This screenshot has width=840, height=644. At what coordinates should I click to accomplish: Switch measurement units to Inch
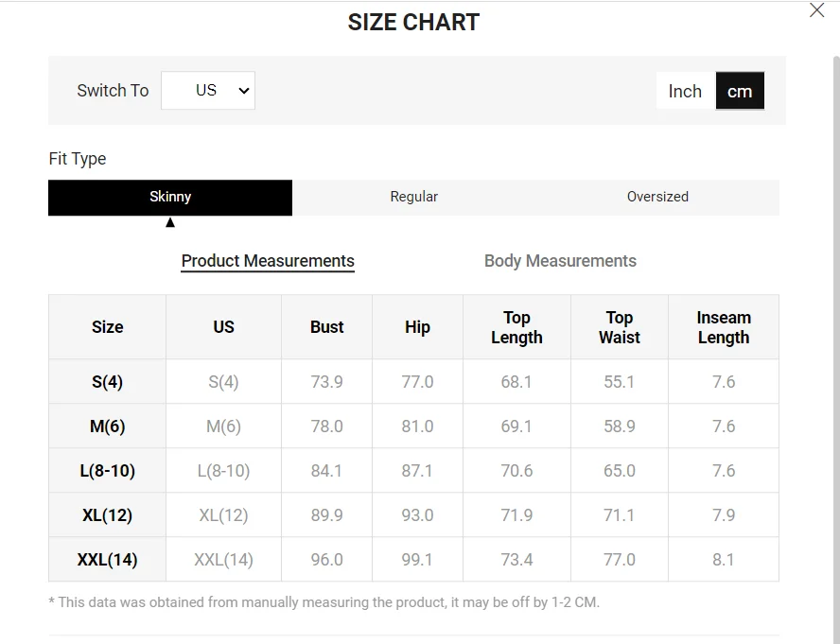pos(686,91)
